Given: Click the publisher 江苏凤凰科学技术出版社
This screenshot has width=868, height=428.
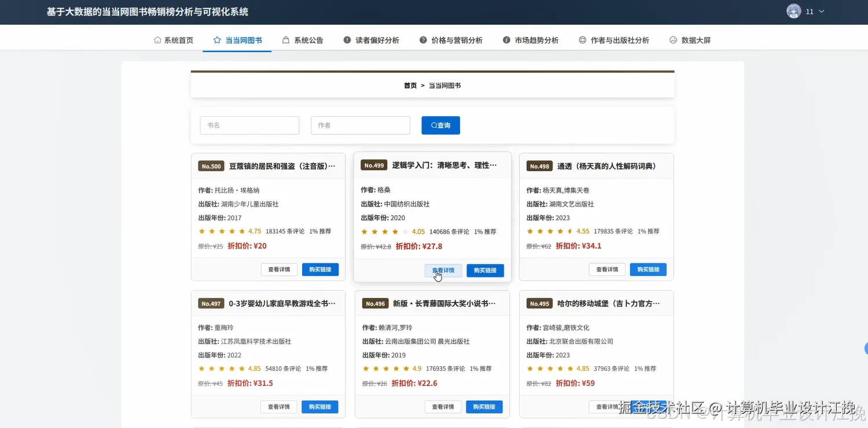Looking at the screenshot, I should [256, 342].
